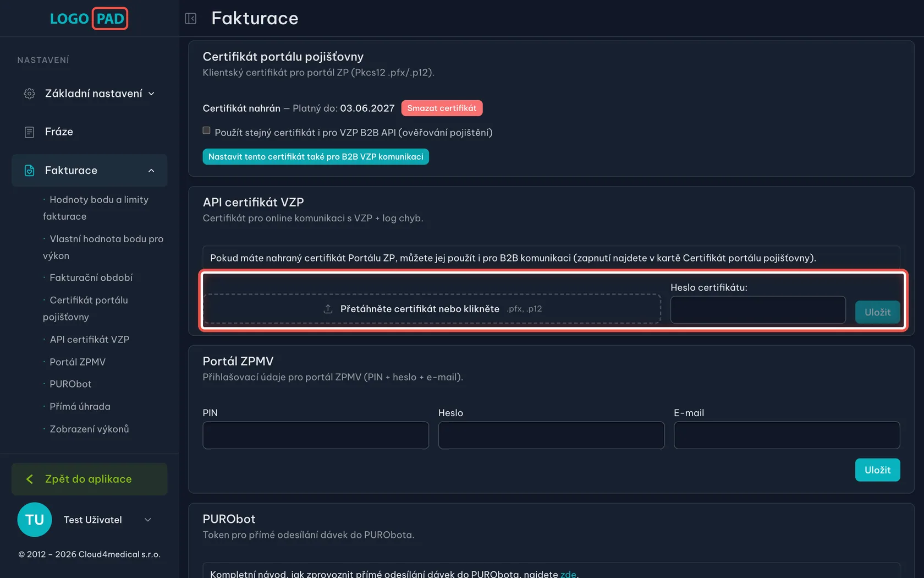
Task: Click the PURObot section heading
Action: pyautogui.click(x=229, y=519)
